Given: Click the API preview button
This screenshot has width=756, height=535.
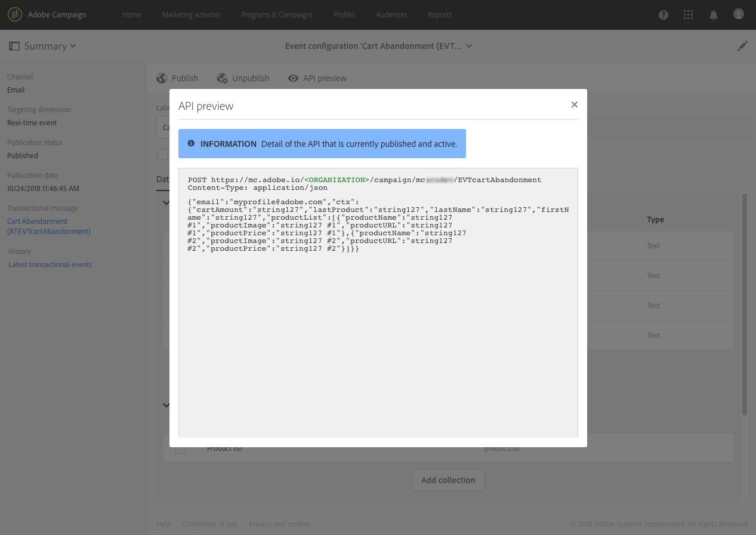Looking at the screenshot, I should click(317, 78).
